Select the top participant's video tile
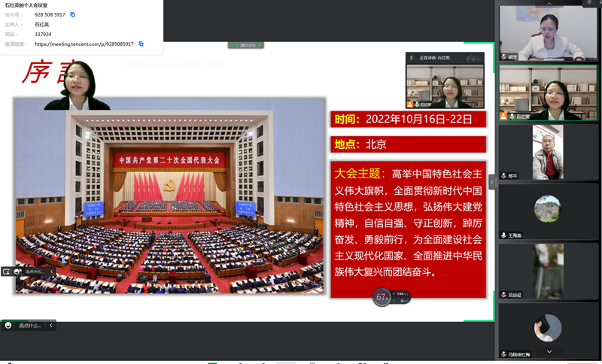 click(x=547, y=33)
